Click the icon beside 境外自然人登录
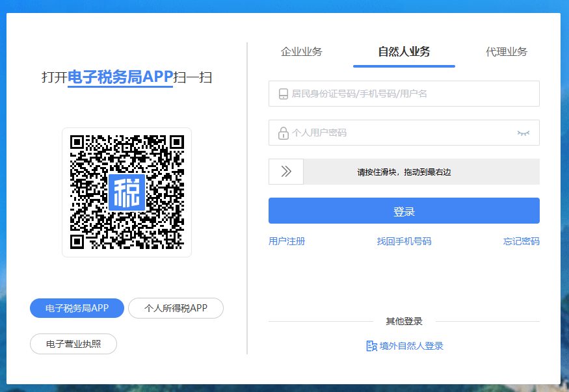 [371, 346]
